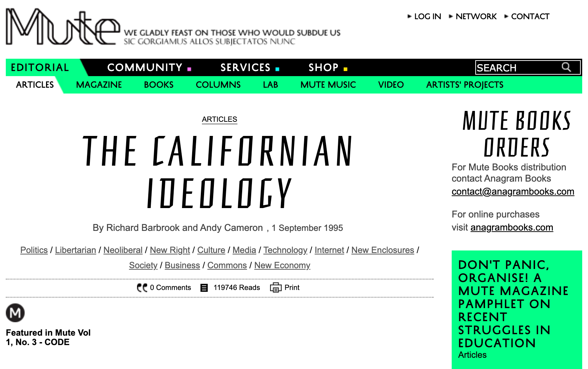Click the New Enclosures tag link

[382, 250]
